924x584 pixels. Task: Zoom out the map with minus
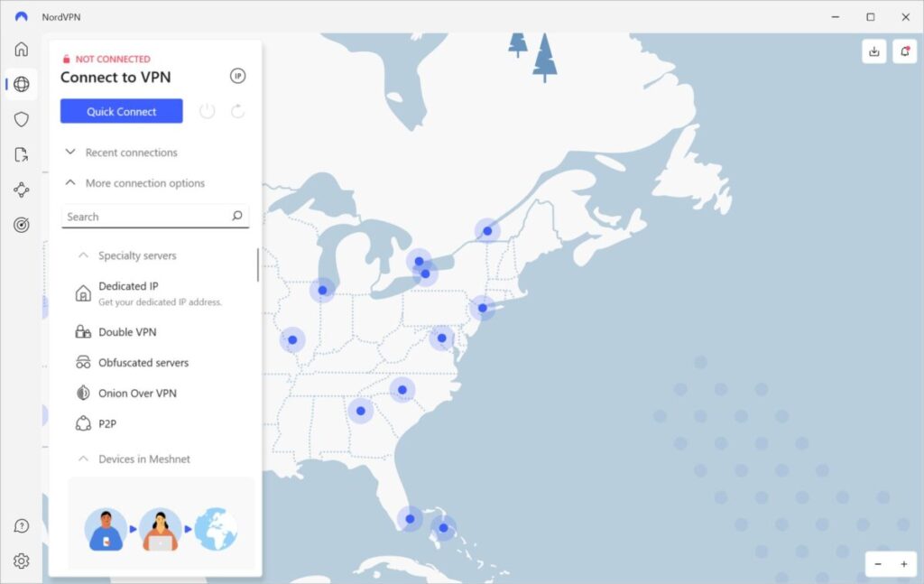coord(878,564)
